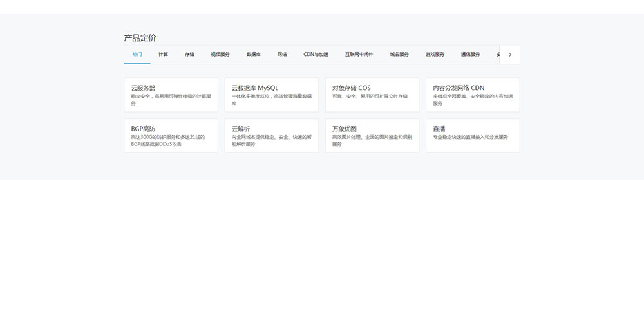Click the 万象优图 card
This screenshot has height=314, width=644.
(372, 136)
